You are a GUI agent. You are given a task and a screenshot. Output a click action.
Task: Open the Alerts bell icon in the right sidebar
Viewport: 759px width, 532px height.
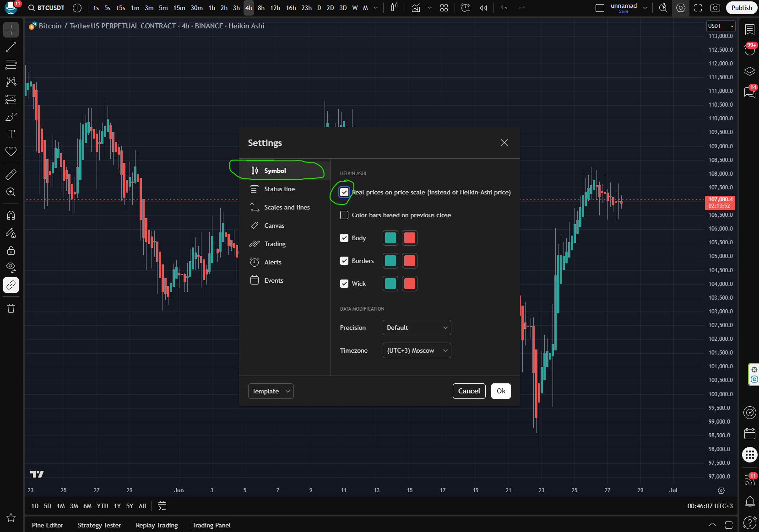750,502
